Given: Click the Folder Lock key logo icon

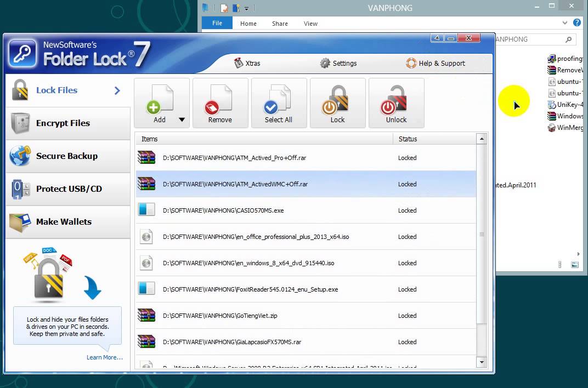Looking at the screenshot, I should point(23,54).
